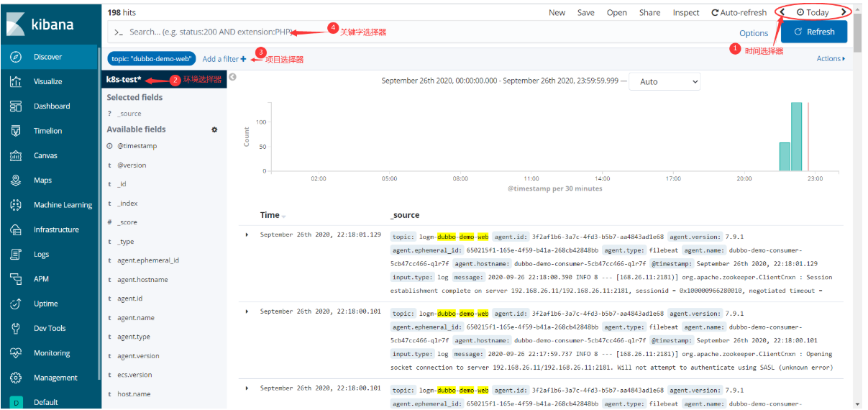868x410 pixels.
Task: Select the agent.version field
Action: click(x=138, y=356)
